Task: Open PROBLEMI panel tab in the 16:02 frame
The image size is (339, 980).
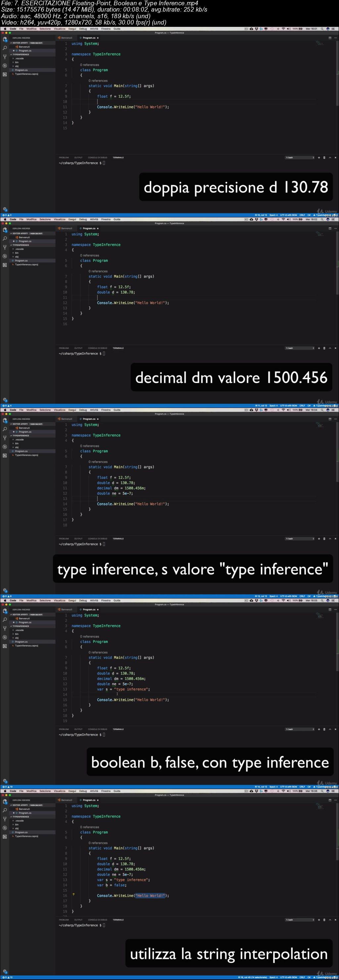Action: click(x=64, y=348)
